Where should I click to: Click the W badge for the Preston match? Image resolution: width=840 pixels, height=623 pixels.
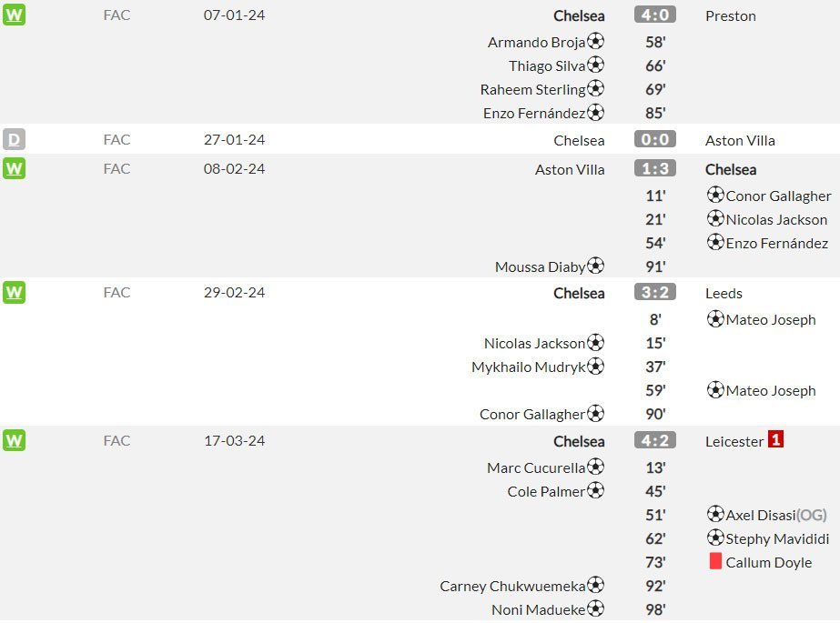click(14, 15)
